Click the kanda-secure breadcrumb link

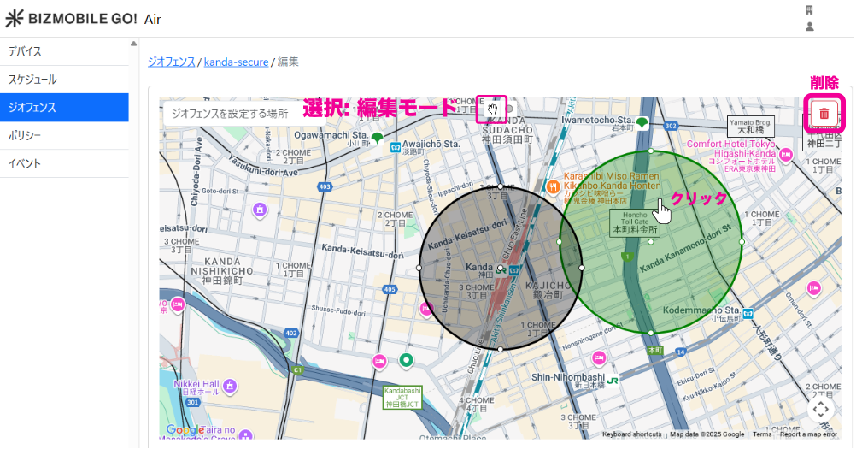click(236, 62)
